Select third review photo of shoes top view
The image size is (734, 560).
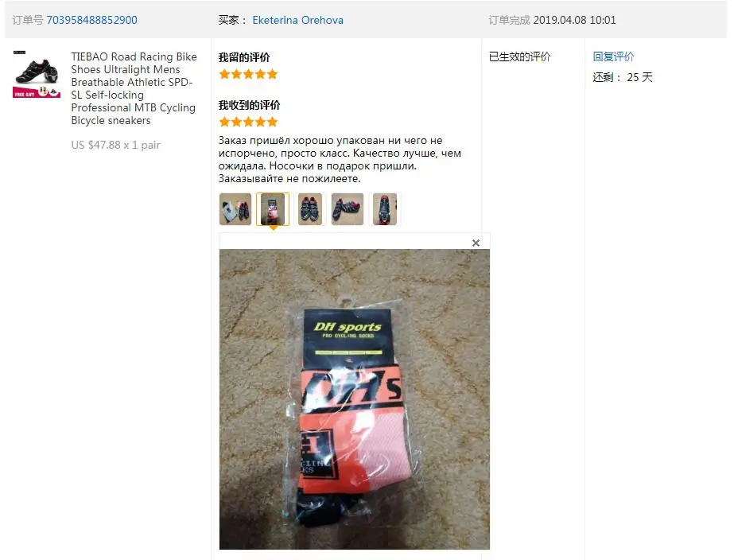[x=310, y=209]
